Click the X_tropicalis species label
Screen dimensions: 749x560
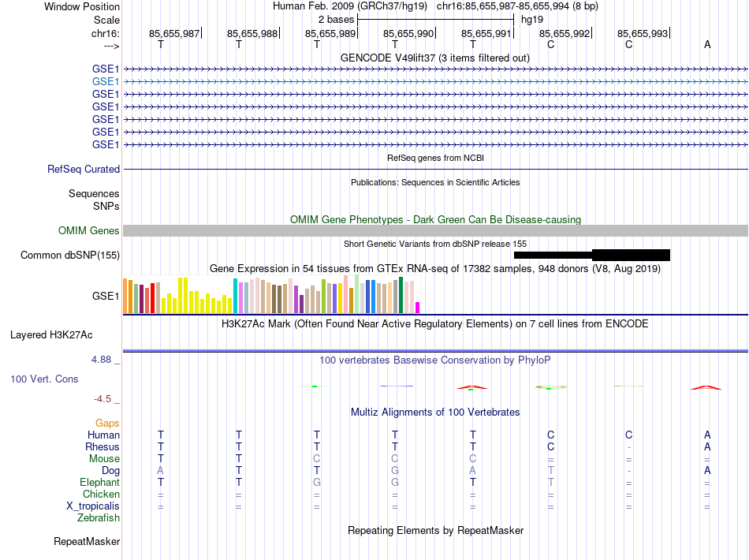click(x=93, y=506)
